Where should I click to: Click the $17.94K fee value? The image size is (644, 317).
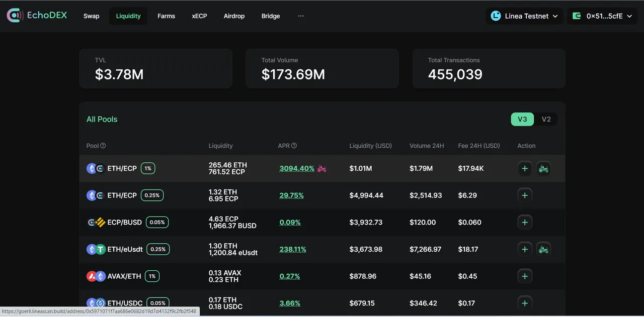pos(471,168)
